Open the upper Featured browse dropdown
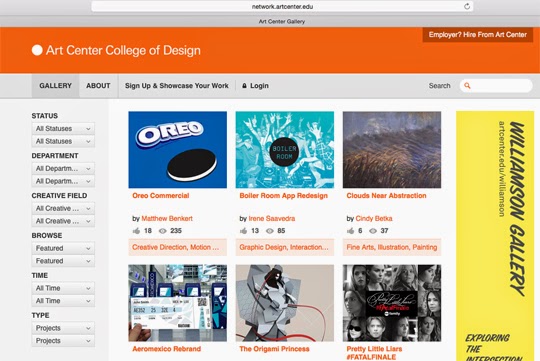The height and width of the screenshot is (361, 540). [63, 248]
